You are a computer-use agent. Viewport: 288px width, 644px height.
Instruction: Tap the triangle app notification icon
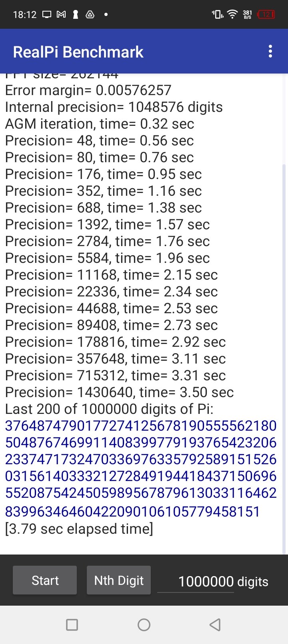(90, 14)
